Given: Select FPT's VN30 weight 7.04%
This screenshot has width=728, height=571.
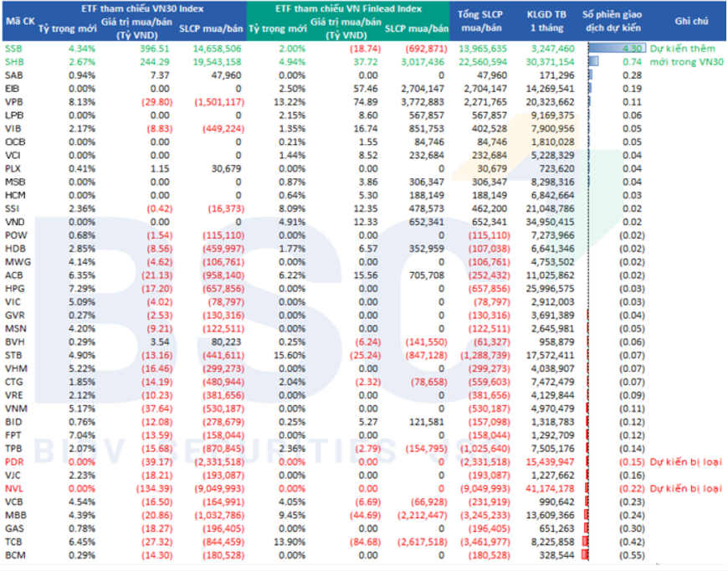Looking at the screenshot, I should tap(82, 435).
